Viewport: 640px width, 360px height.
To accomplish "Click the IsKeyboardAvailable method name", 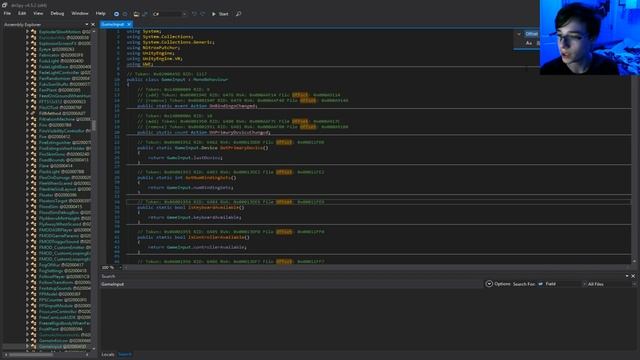I will point(214,207).
